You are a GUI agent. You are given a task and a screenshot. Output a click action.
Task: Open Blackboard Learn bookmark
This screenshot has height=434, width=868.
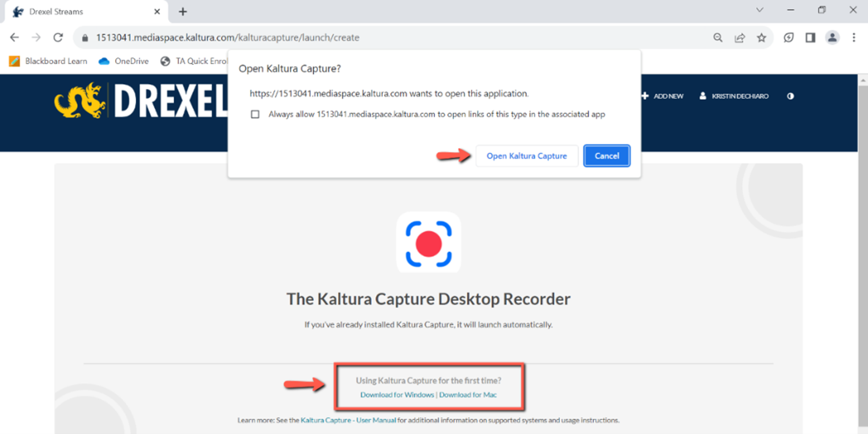[48, 61]
